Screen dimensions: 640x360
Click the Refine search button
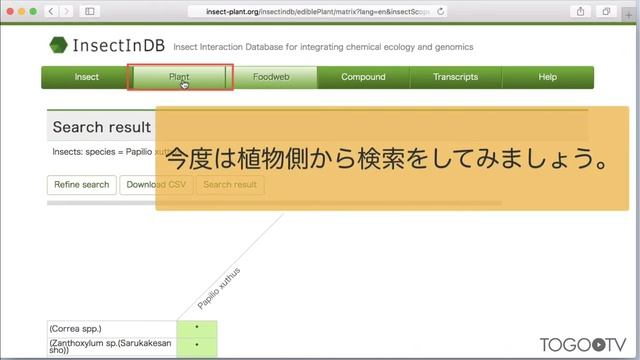point(82,184)
